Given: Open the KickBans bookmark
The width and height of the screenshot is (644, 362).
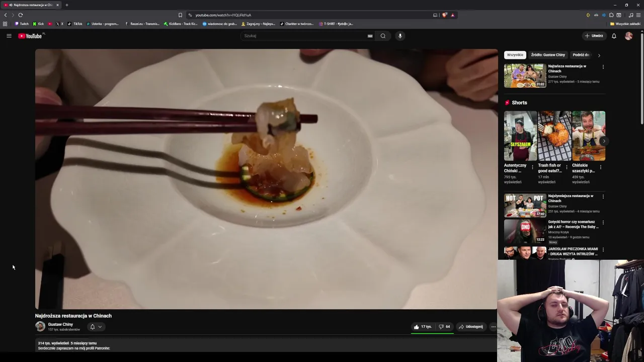Looking at the screenshot, I should coord(181,24).
